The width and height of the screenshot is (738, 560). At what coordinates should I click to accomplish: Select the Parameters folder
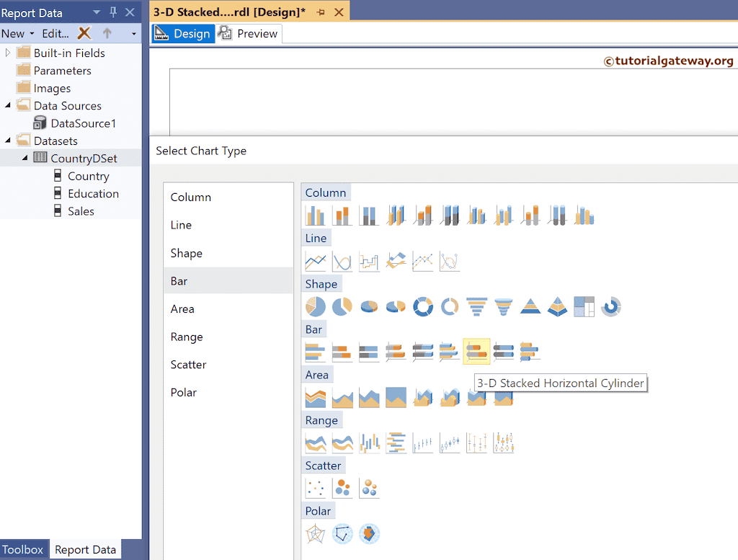coord(62,71)
